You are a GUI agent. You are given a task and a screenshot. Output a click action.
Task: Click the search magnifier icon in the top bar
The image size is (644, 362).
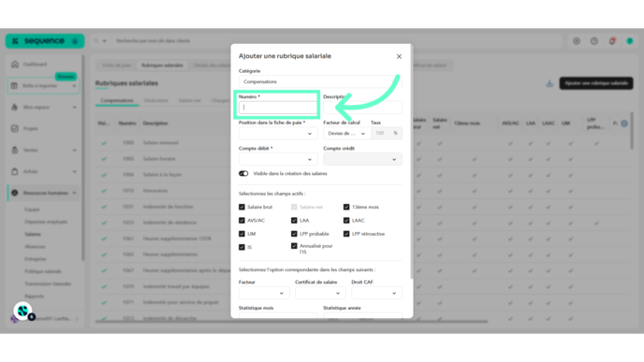click(96, 41)
